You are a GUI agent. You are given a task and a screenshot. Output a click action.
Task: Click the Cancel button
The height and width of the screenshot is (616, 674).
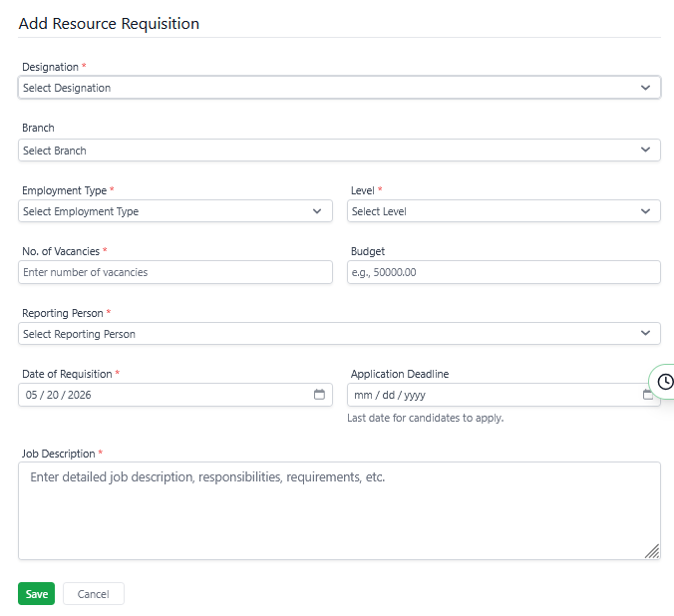pos(94,594)
